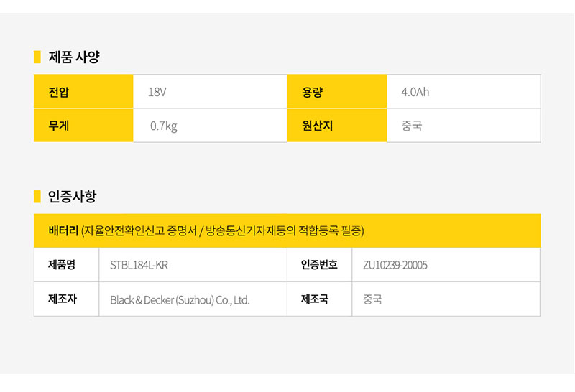Screen dimensions: 575x392
Task: Click the 원산지 label cell
Action: click(x=336, y=126)
